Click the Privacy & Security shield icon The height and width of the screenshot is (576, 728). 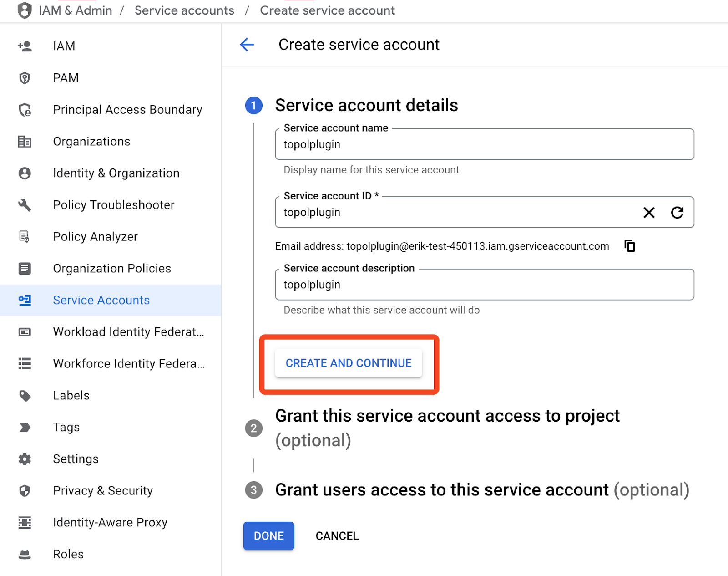tap(25, 491)
